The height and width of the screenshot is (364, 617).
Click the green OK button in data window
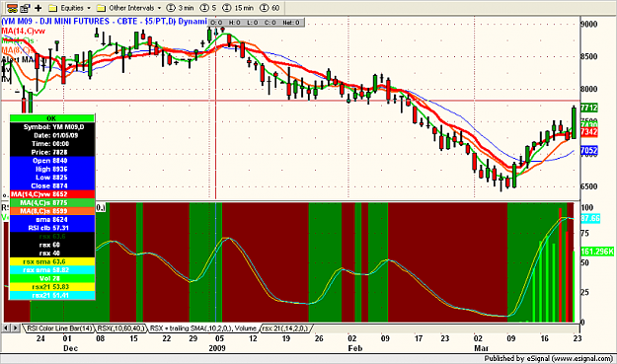click(52, 118)
